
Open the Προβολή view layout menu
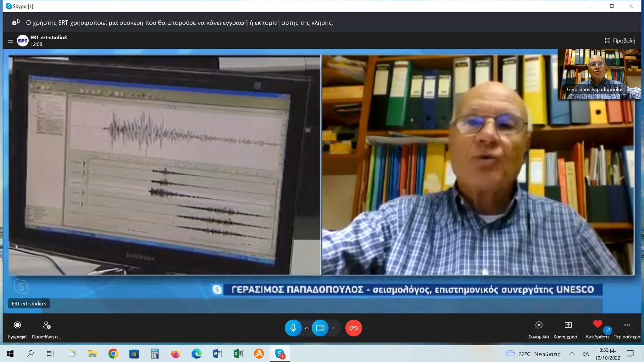620,41
